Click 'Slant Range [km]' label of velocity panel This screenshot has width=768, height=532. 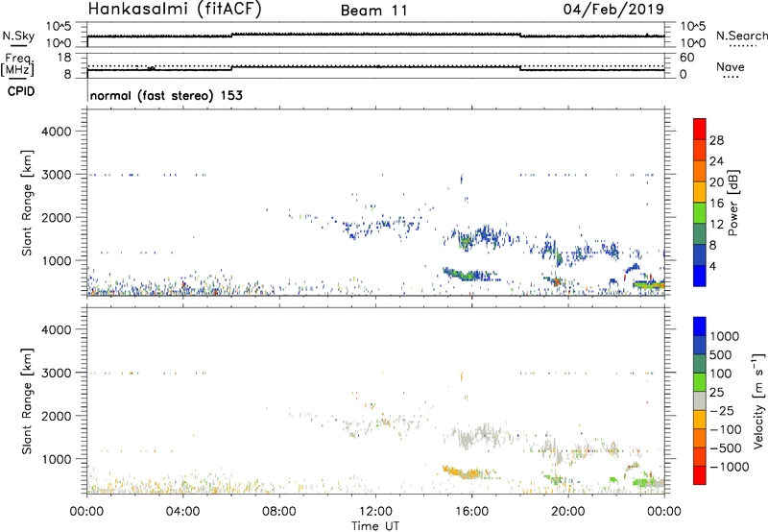pos(27,400)
